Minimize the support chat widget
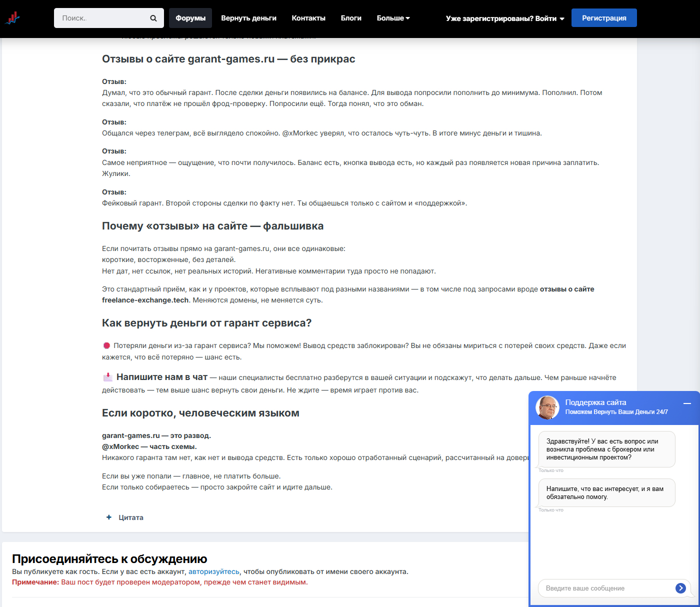Screen dimensions: 700x607 [x=687, y=403]
